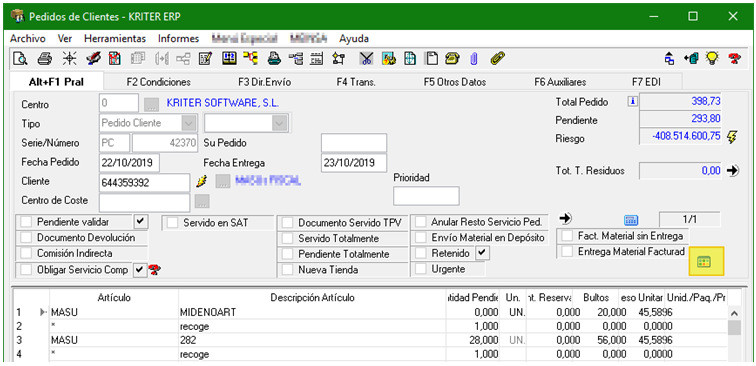Click the blue paperclip attach icon
The height and width of the screenshot is (366, 756).
tap(474, 59)
